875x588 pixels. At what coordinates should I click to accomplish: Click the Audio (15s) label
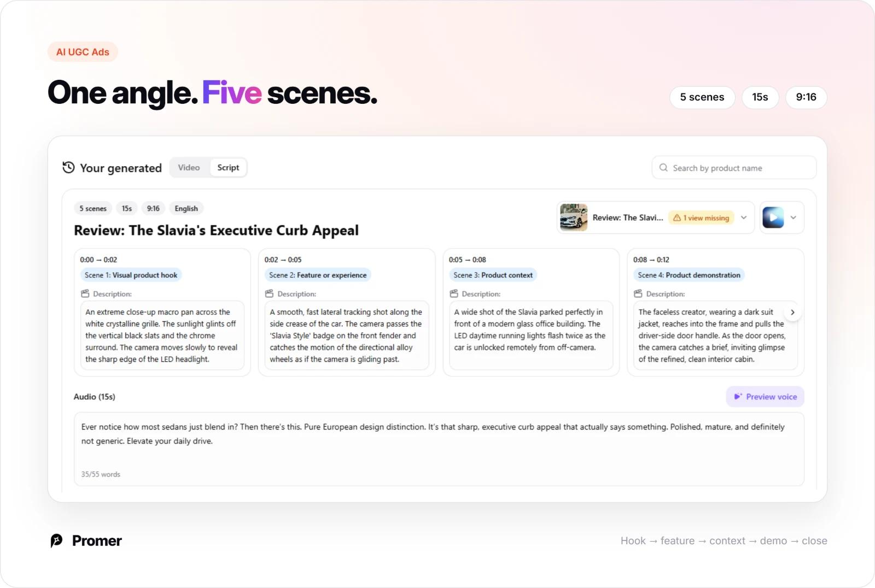(95, 397)
